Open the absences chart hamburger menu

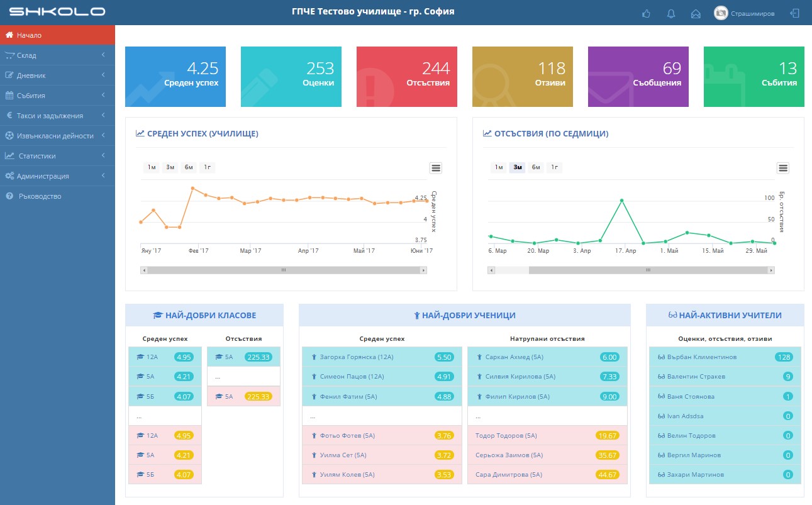[x=783, y=167]
